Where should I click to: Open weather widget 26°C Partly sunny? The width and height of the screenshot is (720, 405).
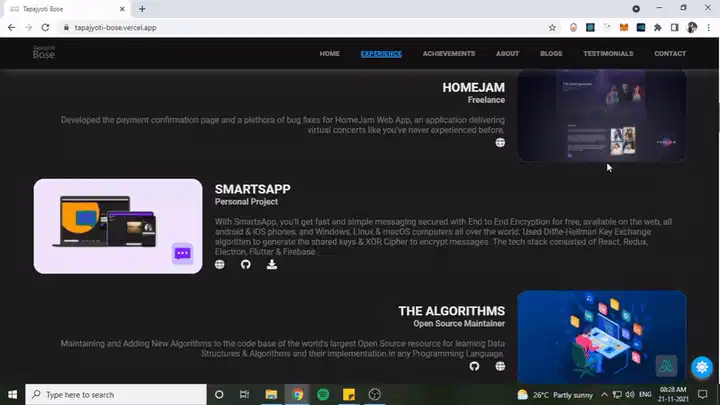tap(555, 394)
